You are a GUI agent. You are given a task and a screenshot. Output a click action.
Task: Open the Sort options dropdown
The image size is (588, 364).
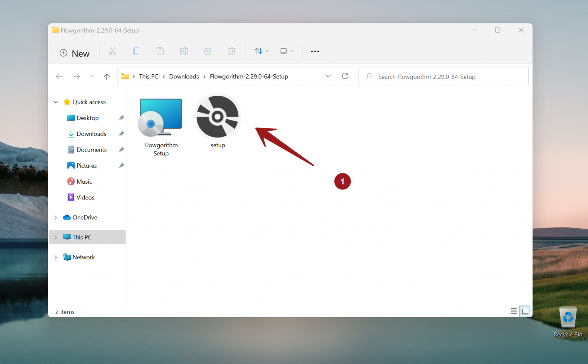261,51
